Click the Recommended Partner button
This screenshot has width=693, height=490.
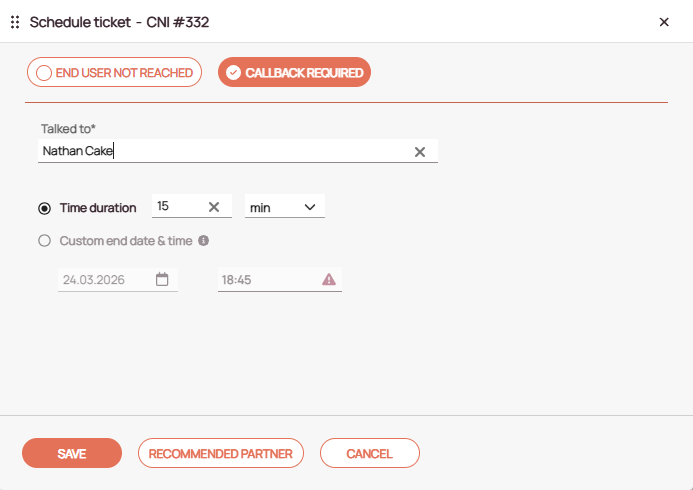[220, 453]
